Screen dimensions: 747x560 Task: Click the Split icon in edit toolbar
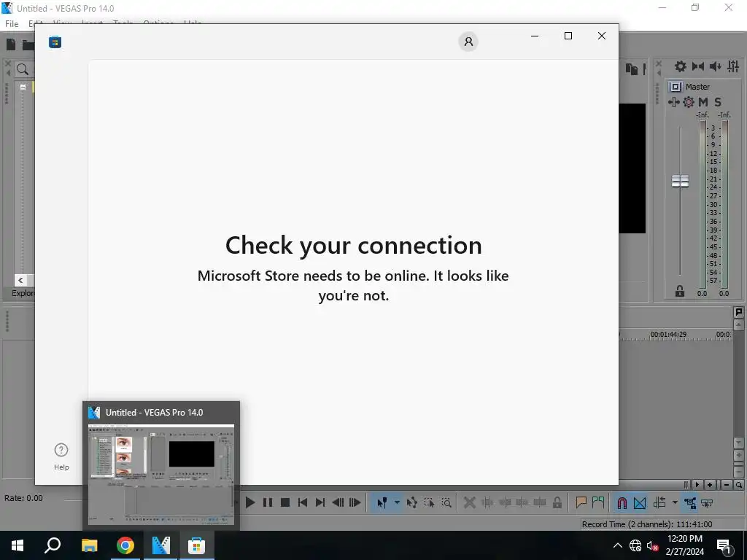pos(540,503)
